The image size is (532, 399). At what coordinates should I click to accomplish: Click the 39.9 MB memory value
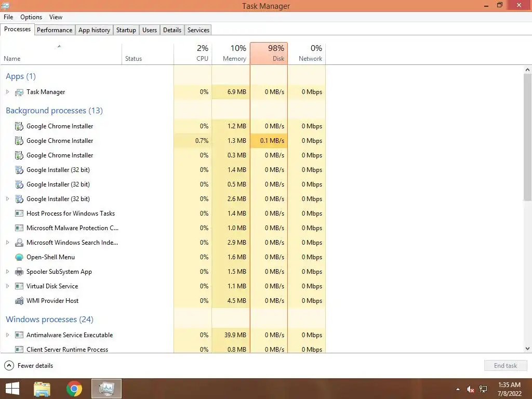click(235, 335)
